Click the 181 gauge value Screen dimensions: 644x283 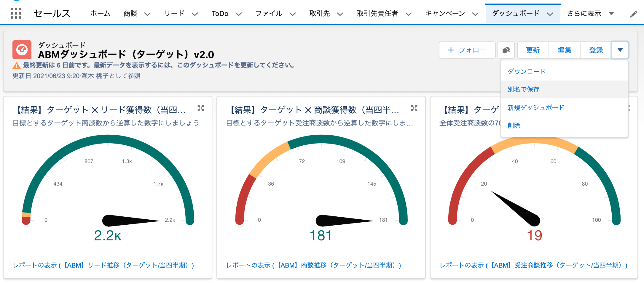tap(321, 236)
